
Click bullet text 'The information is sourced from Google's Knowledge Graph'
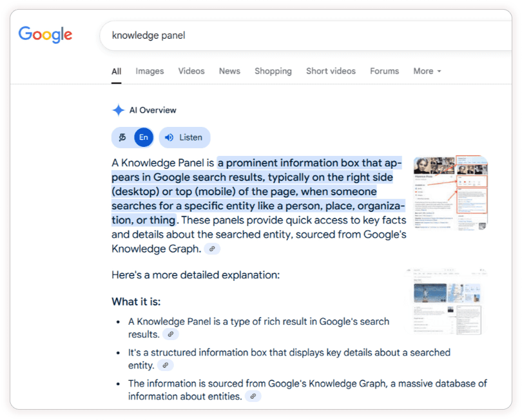pyautogui.click(x=256, y=383)
